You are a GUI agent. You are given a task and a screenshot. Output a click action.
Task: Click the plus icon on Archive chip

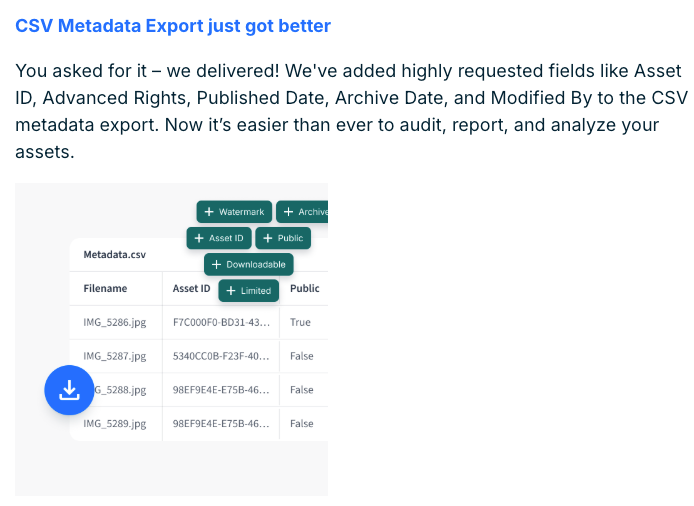tap(288, 212)
